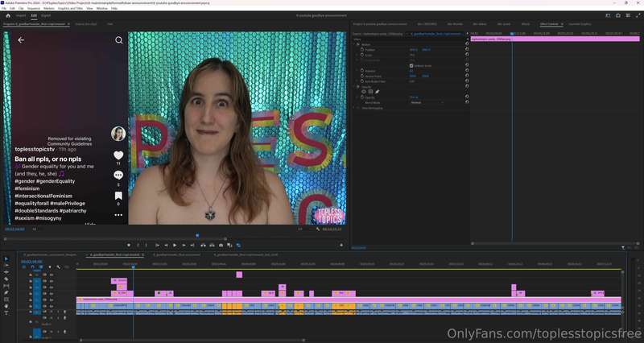Expand the Time Remapping effect group

coord(354,108)
